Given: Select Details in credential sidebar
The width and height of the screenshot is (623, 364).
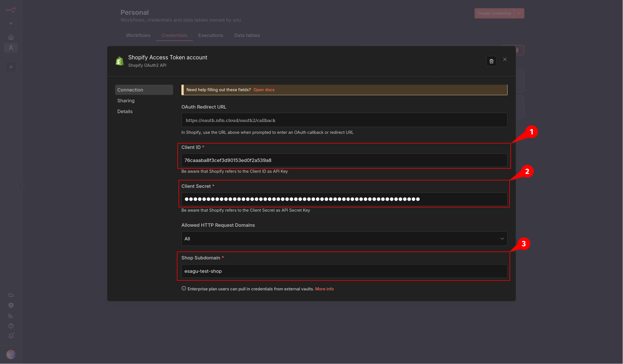Looking at the screenshot, I should (x=144, y=111).
